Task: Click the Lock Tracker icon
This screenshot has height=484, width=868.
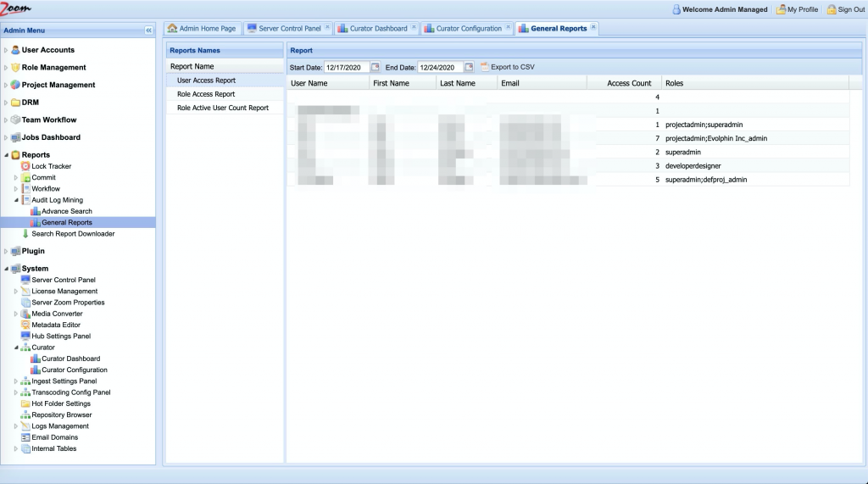Action: click(25, 166)
